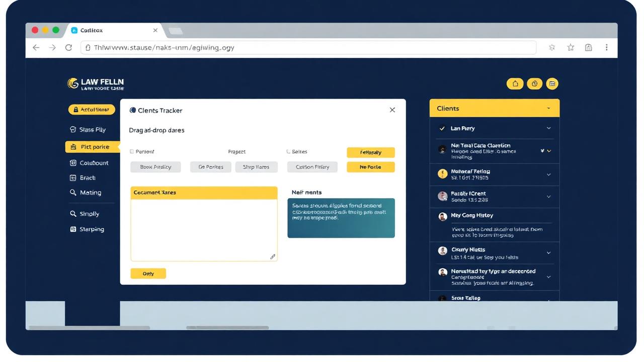Expand the Lan Perry client row
The width and height of the screenshot is (644, 362).
point(548,128)
